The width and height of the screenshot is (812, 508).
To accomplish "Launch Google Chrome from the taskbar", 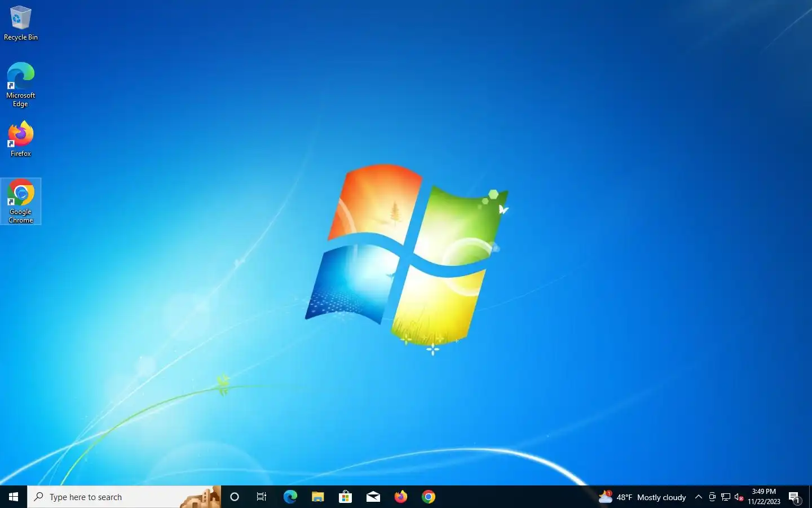I will 428,497.
